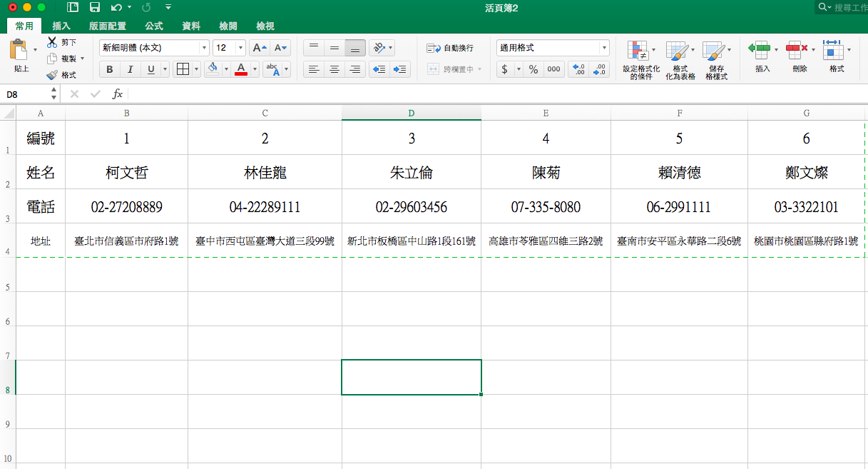The height and width of the screenshot is (469, 868).
Task: Click the Borders grid icon
Action: point(183,69)
